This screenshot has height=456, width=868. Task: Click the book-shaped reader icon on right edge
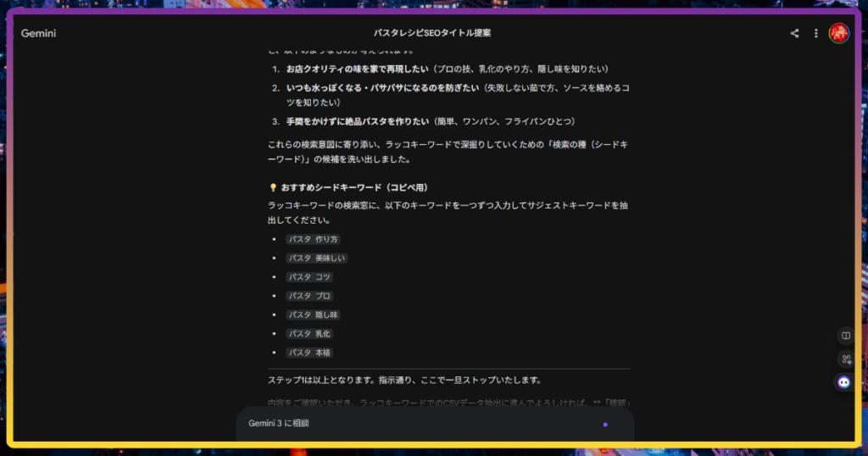pyautogui.click(x=844, y=336)
